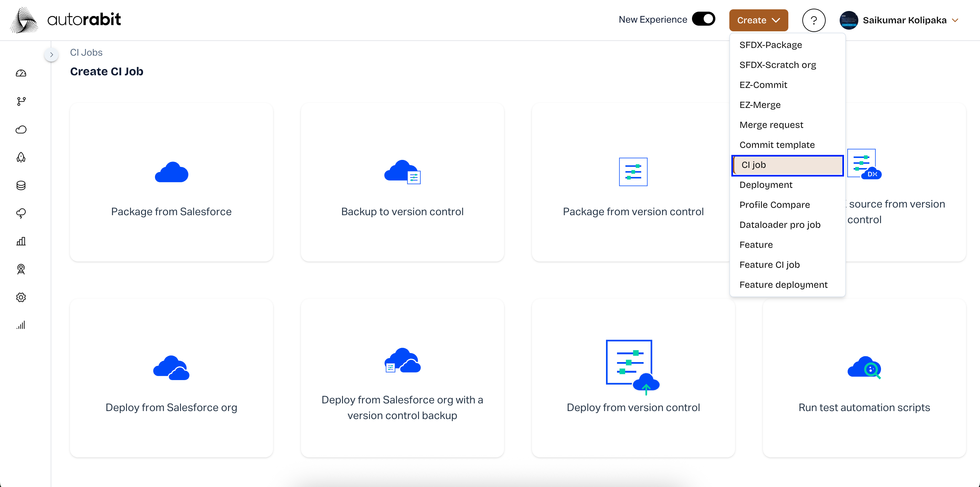Expand the Create dropdown button
Screen dimensions: 980x487
tap(758, 20)
